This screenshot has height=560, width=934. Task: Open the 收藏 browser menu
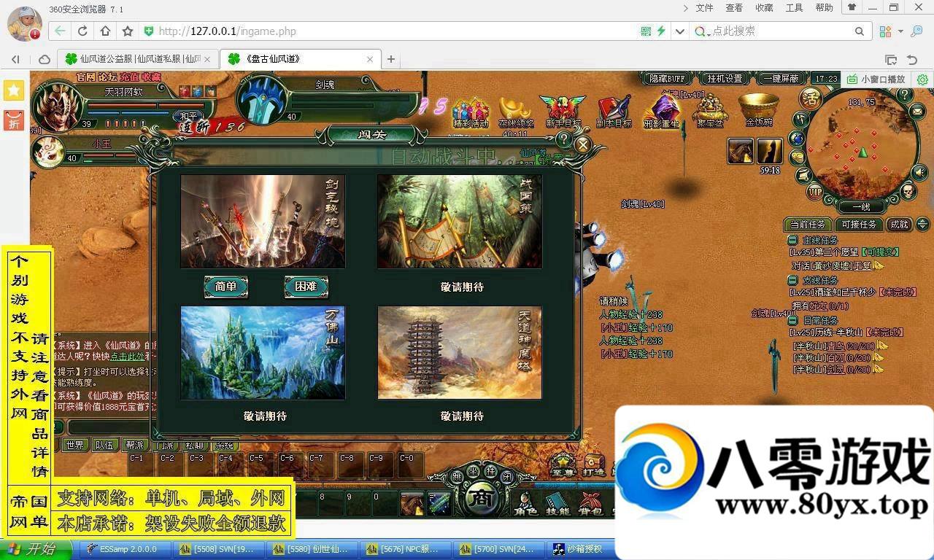tap(764, 8)
